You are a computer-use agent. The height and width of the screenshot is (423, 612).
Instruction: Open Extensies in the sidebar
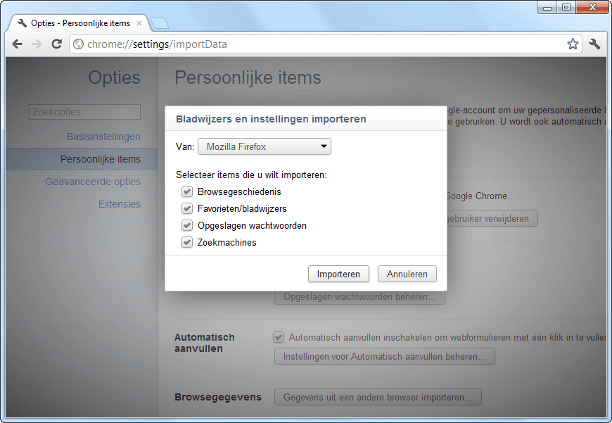[x=119, y=204]
